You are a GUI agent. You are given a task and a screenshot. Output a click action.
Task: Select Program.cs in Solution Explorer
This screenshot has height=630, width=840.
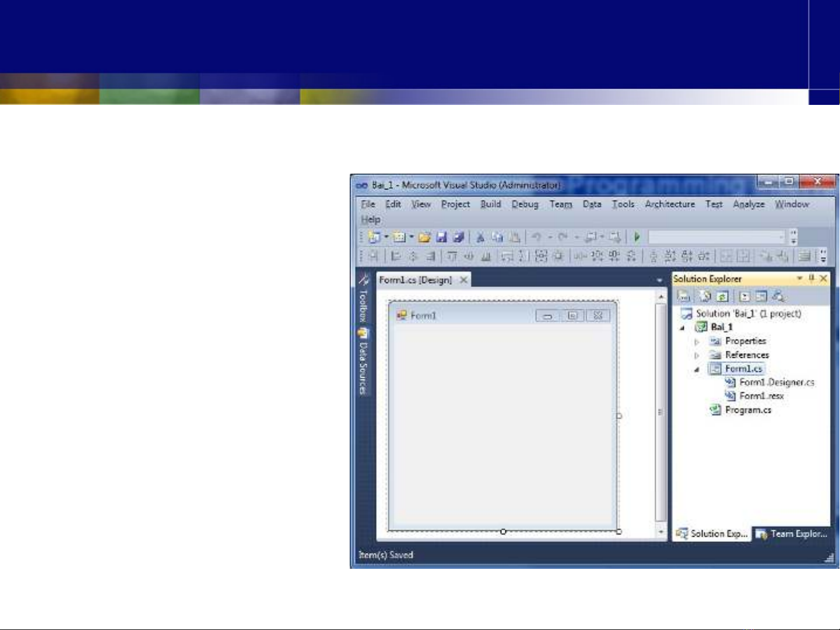[748, 410]
